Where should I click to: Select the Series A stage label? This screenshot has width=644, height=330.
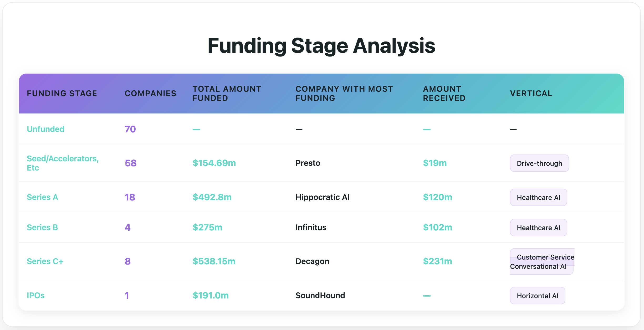coord(42,197)
